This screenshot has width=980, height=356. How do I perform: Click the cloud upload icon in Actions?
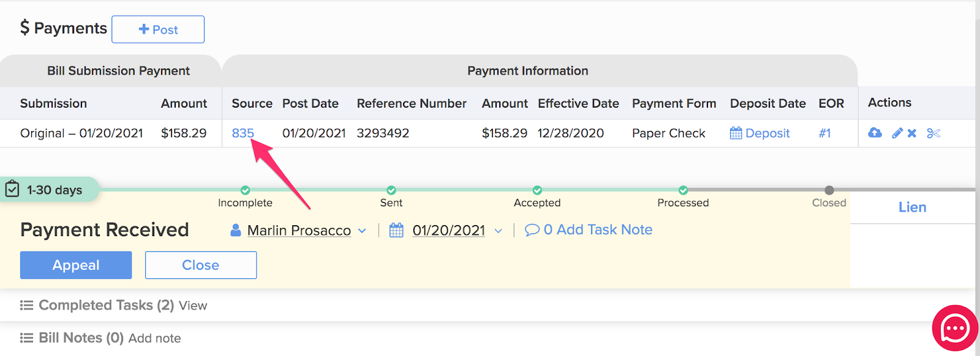[875, 133]
